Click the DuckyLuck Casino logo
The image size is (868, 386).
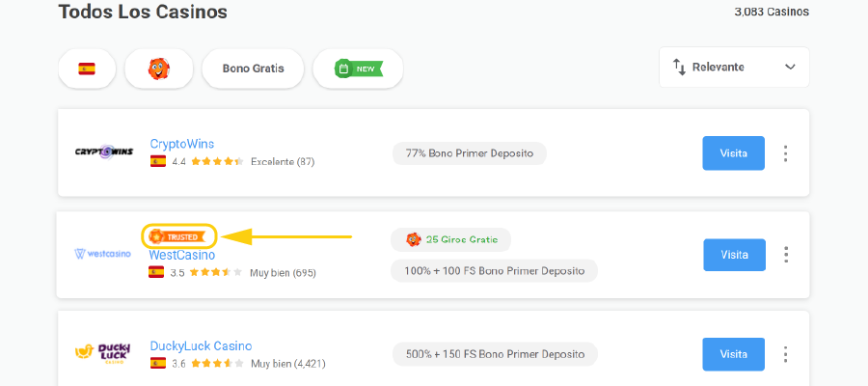coord(102,354)
